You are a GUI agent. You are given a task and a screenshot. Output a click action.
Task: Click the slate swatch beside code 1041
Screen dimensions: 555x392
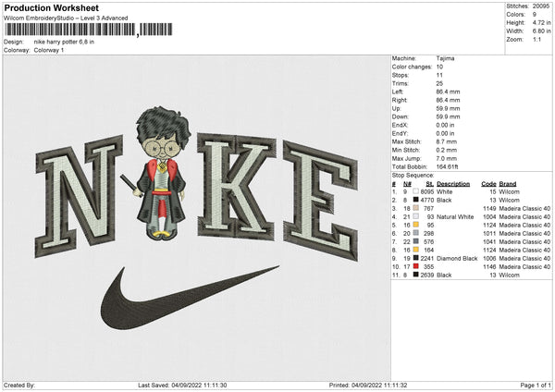click(416, 241)
